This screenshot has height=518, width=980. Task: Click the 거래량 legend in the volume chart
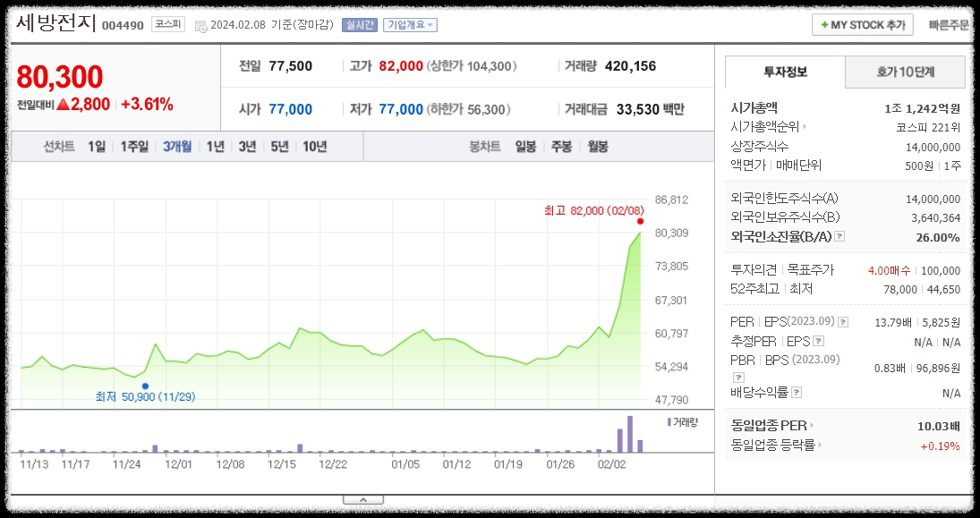tap(682, 422)
